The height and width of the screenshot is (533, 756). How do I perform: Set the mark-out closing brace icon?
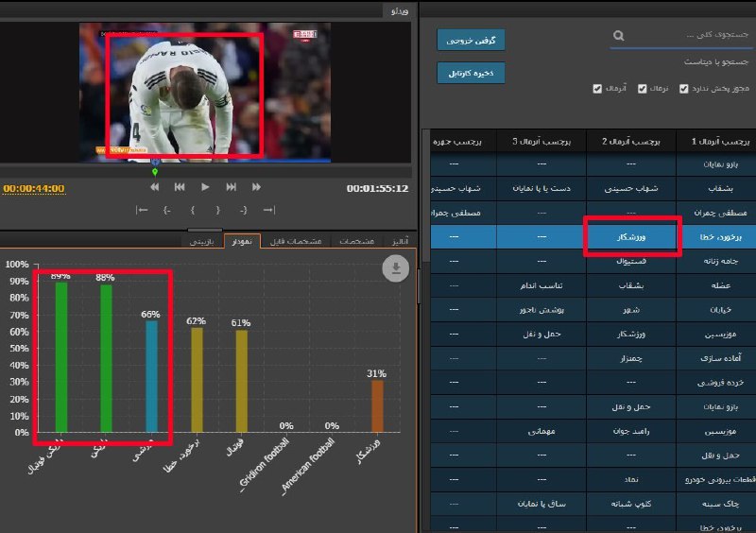217,210
